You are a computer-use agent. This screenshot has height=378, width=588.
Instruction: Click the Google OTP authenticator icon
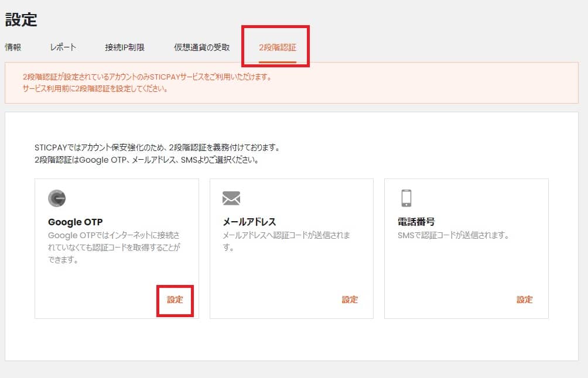(57, 198)
